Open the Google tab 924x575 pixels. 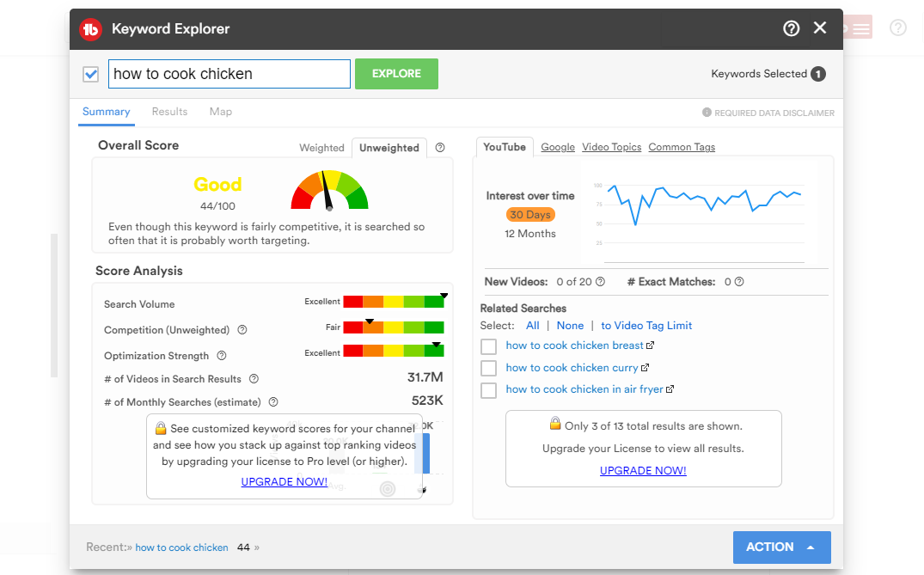coord(558,147)
